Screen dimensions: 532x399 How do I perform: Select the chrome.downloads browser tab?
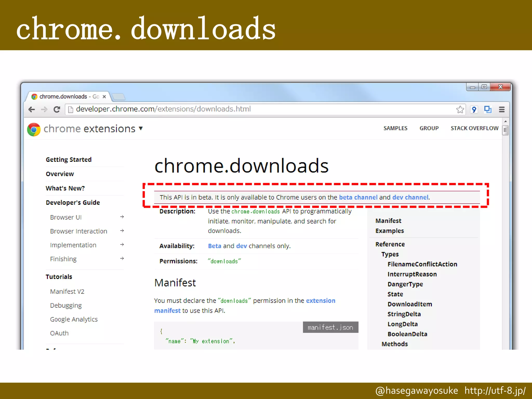pos(69,97)
